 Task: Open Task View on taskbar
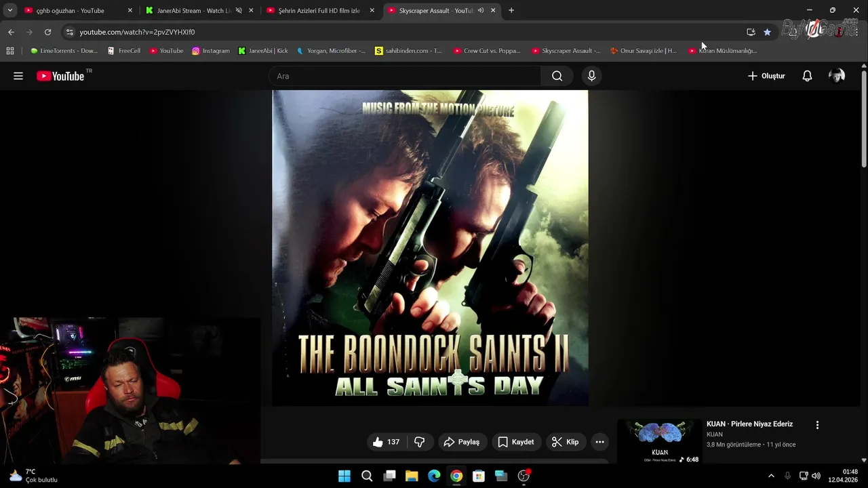[x=389, y=476]
